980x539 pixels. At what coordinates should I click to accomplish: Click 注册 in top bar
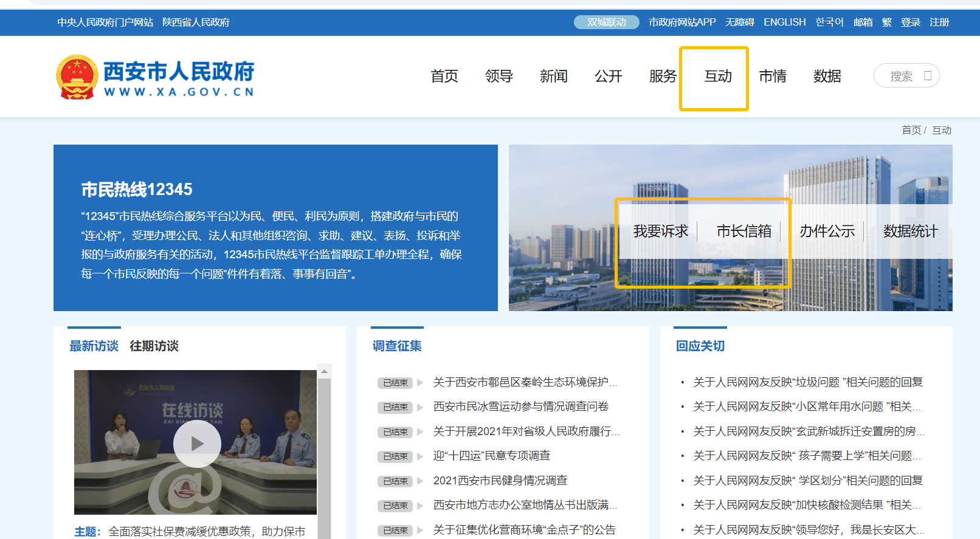click(939, 22)
